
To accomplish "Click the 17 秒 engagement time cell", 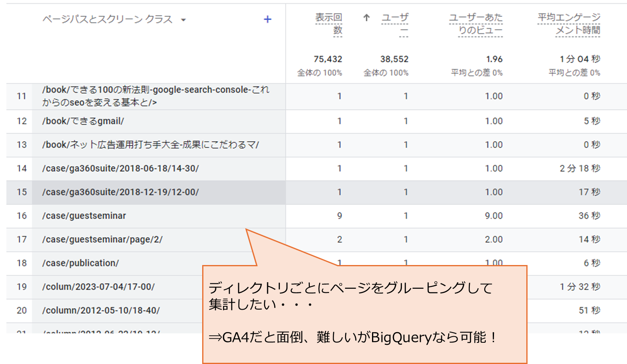I will [589, 192].
